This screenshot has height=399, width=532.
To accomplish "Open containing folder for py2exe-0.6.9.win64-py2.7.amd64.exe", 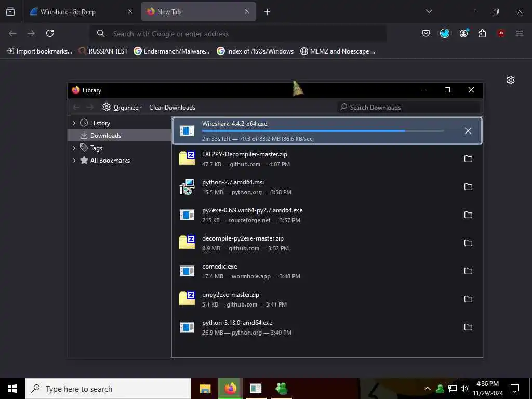I will coord(468,215).
